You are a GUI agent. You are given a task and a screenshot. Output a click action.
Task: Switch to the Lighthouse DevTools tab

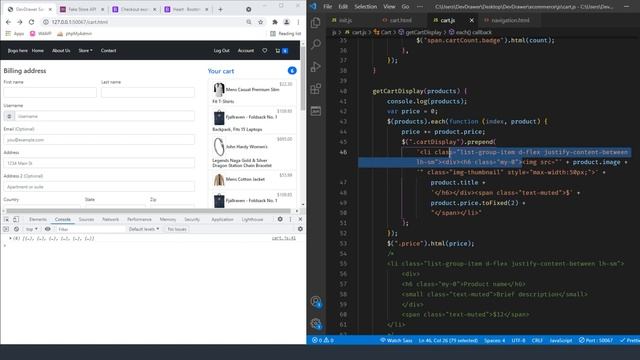(252, 219)
